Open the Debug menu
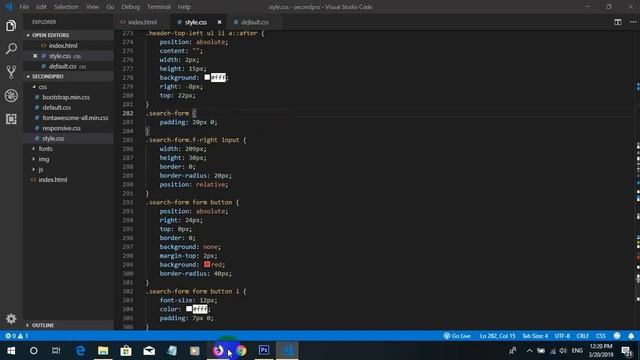Viewport: 640px width, 360px height. pyautogui.click(x=131, y=7)
